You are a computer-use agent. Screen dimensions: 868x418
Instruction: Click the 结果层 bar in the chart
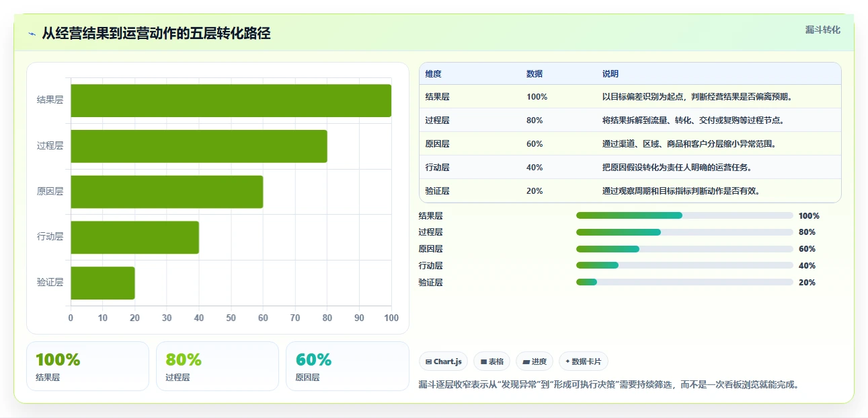click(x=231, y=100)
